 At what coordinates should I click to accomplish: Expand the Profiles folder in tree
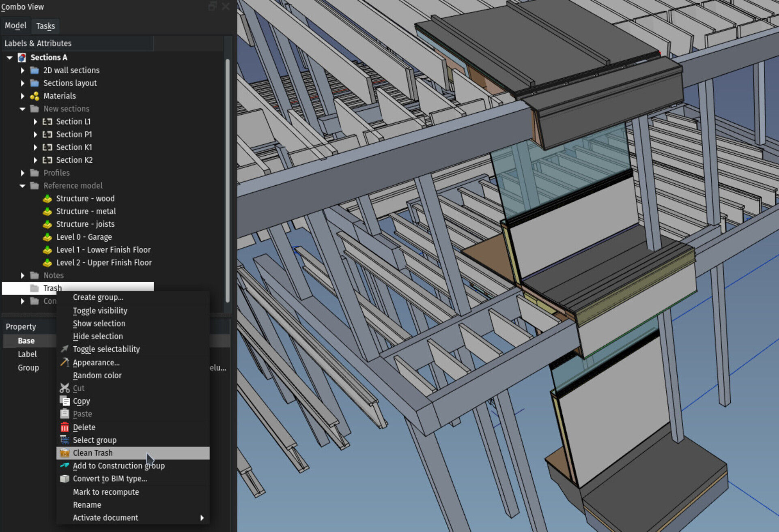(x=21, y=172)
